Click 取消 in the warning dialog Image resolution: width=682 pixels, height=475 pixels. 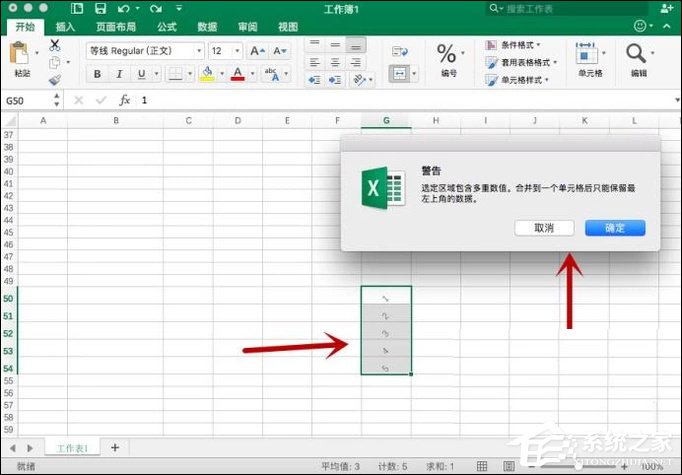point(544,228)
